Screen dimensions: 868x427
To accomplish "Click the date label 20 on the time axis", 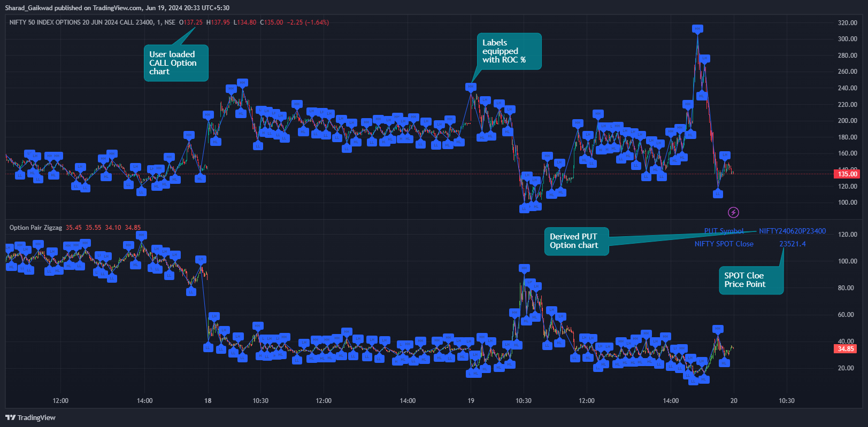I will pos(734,401).
